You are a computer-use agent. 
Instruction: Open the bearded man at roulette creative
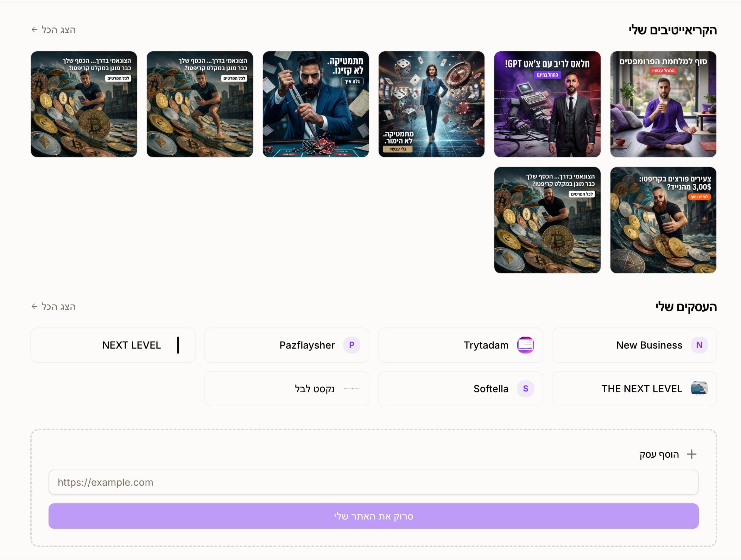coord(316,104)
